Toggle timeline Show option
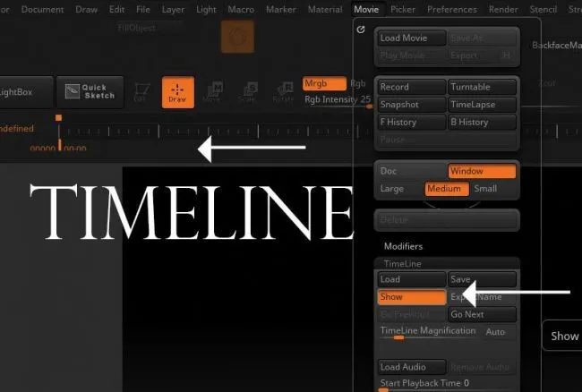The width and height of the screenshot is (582, 392). 412,297
